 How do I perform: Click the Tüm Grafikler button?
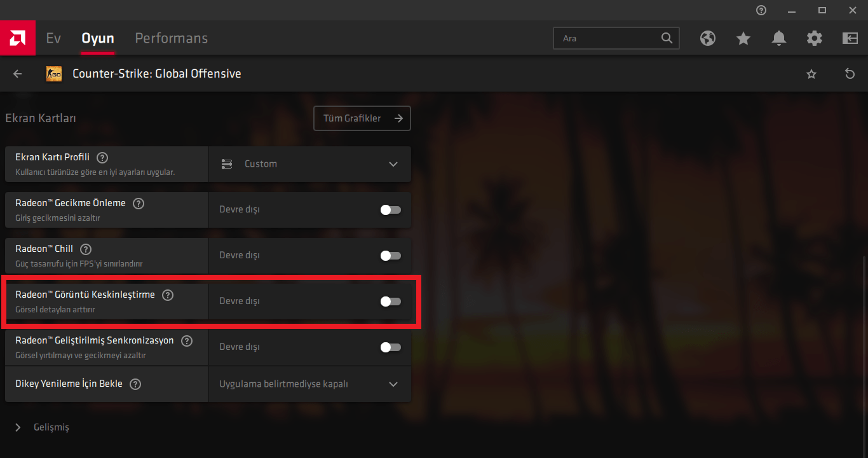[x=362, y=118]
